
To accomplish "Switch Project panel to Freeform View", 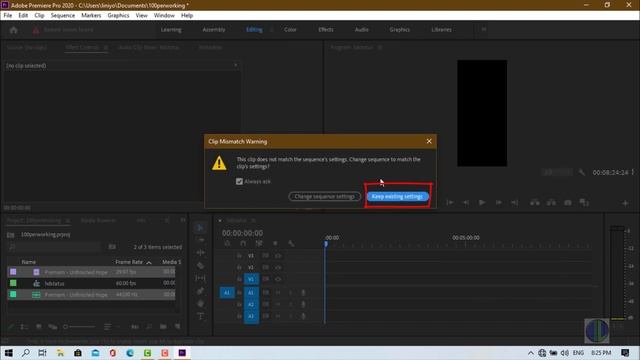I will [53, 327].
